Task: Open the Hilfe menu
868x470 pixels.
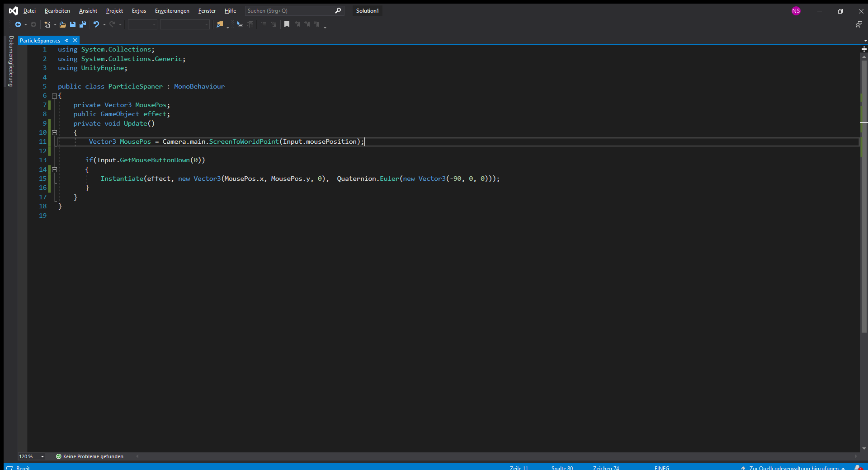Action: pyautogui.click(x=230, y=11)
